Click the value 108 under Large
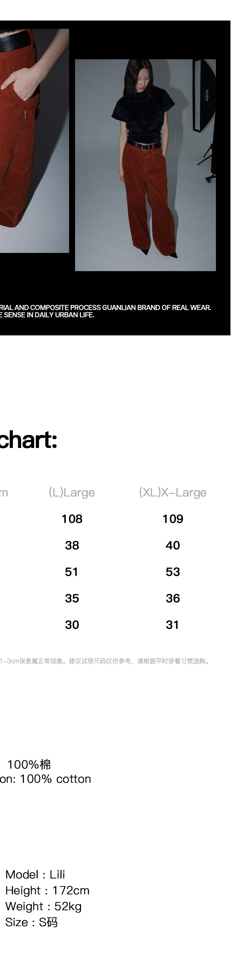248x980 pixels. coord(72,519)
